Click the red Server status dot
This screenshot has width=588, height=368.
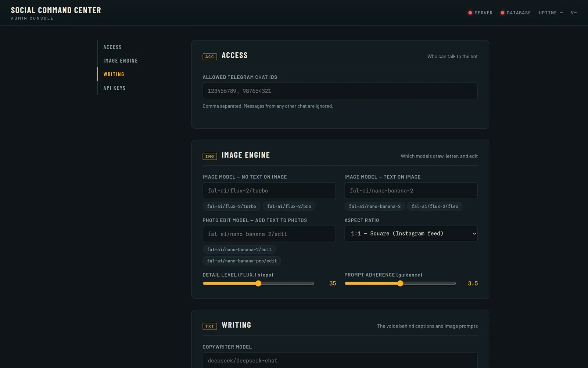tap(470, 13)
